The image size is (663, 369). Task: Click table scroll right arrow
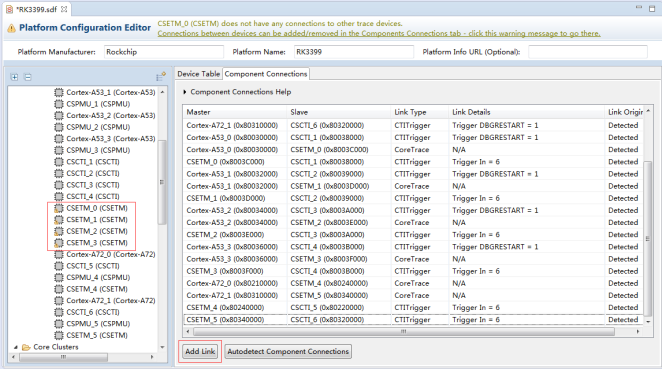[x=638, y=332]
